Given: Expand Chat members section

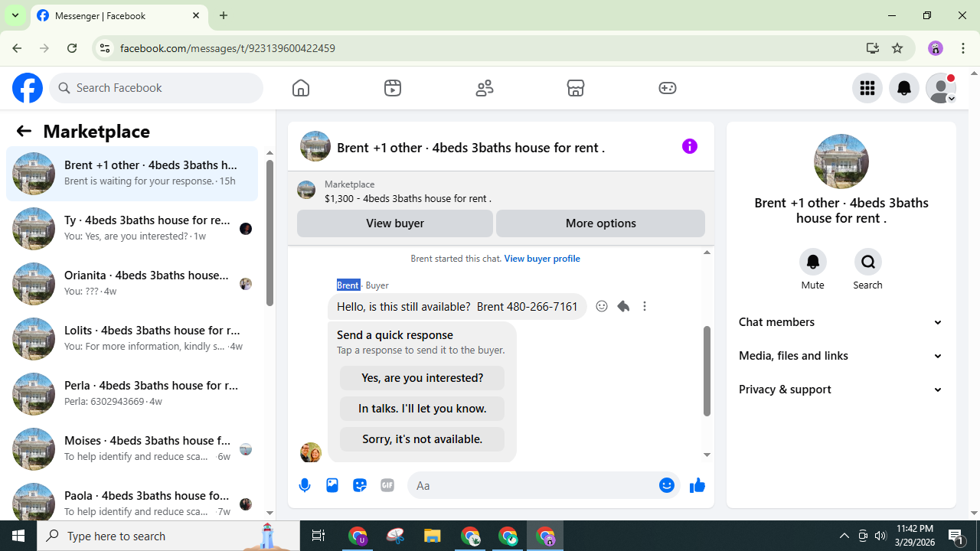Looking at the screenshot, I should [841, 322].
